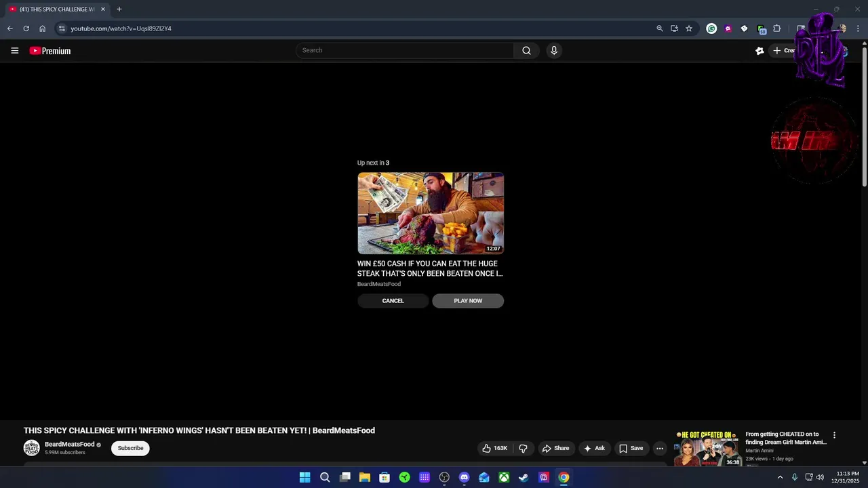Open Discord from taskbar
The width and height of the screenshot is (868, 488).
464,477
